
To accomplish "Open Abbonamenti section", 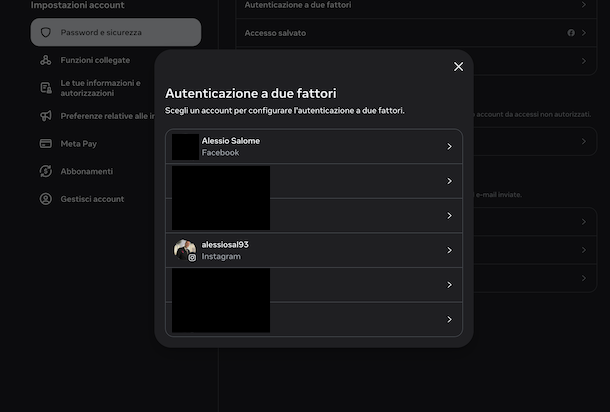I will point(86,171).
